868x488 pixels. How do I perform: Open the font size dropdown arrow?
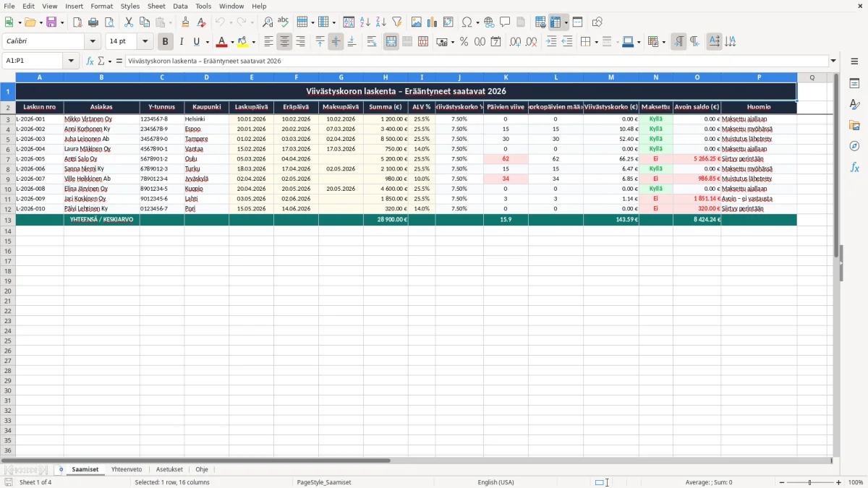(x=145, y=42)
